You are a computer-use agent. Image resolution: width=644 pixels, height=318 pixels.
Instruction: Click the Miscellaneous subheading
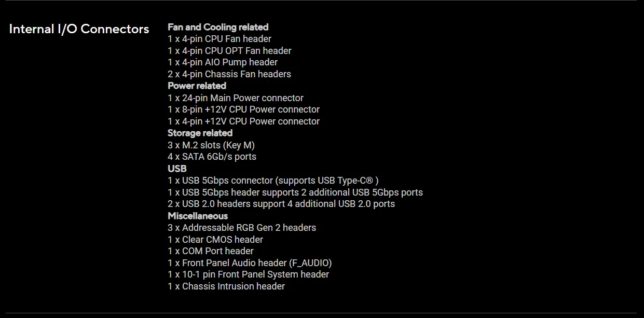pyautogui.click(x=198, y=216)
